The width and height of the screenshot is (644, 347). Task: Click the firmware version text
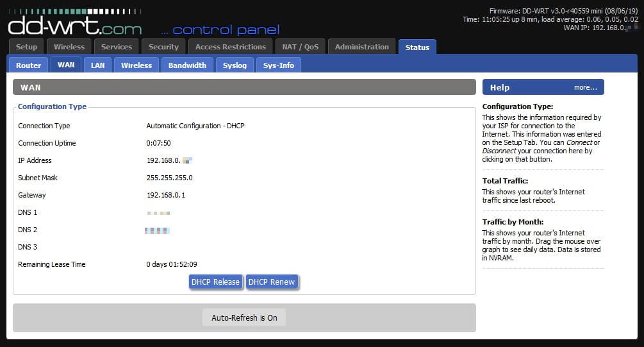coord(563,11)
